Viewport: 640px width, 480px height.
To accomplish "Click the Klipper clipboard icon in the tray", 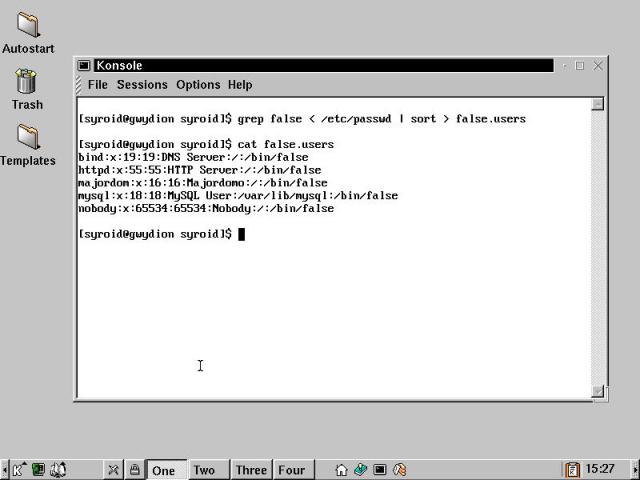I will click(572, 469).
